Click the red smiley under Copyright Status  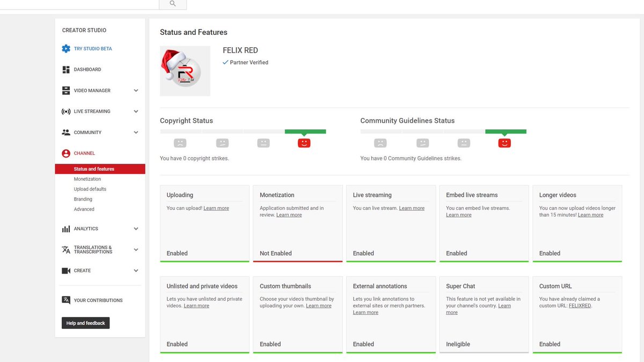tap(304, 143)
